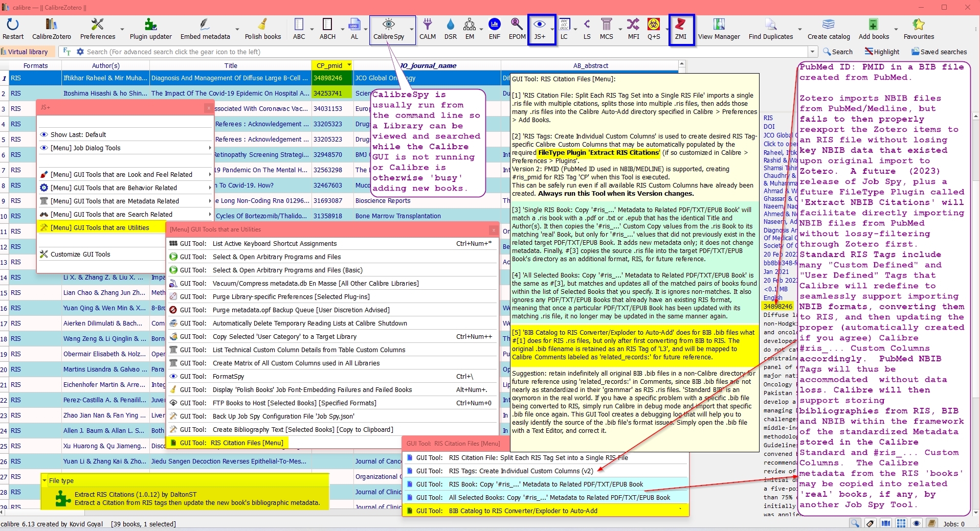Toggle the book details status icon
Viewport: 980px width, 531px height.
coord(932,523)
